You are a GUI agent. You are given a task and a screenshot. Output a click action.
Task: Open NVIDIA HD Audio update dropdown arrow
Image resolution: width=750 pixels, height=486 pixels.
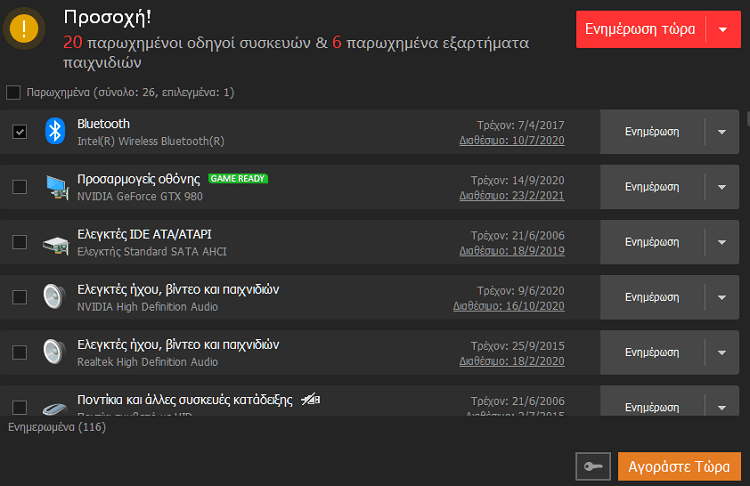[x=722, y=298]
